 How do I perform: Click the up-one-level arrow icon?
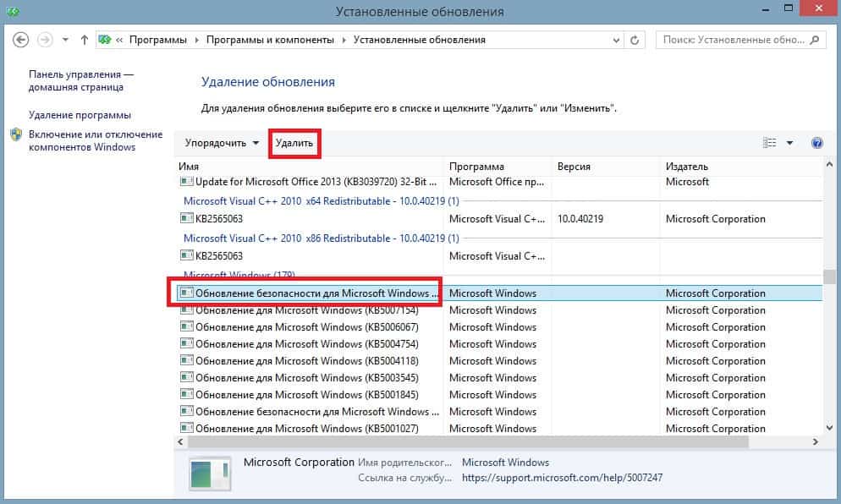point(85,40)
